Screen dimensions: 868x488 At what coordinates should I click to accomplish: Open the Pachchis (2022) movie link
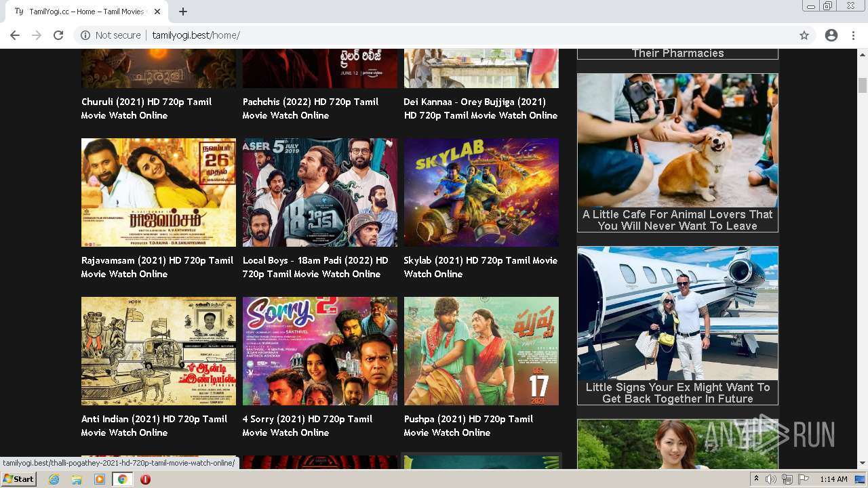[x=311, y=108]
